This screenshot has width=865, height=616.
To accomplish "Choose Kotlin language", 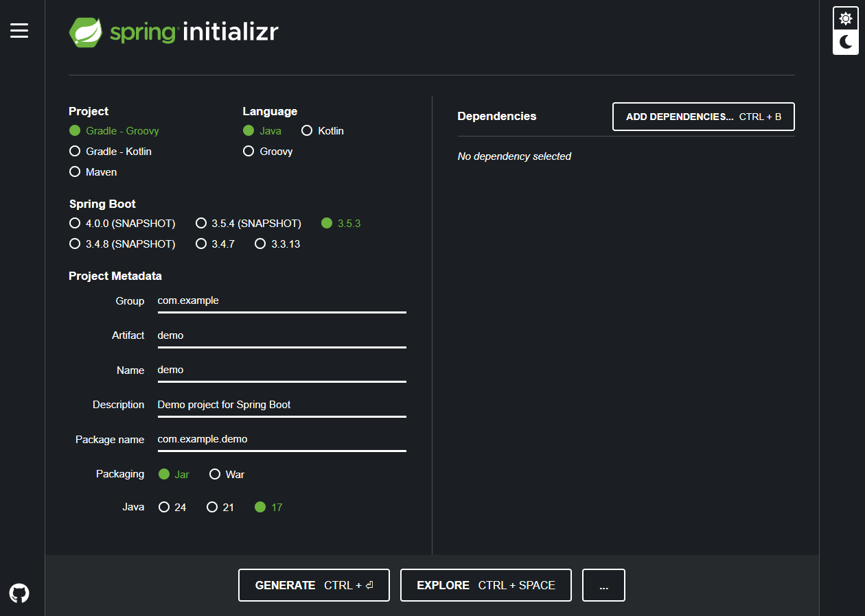I will point(323,130).
